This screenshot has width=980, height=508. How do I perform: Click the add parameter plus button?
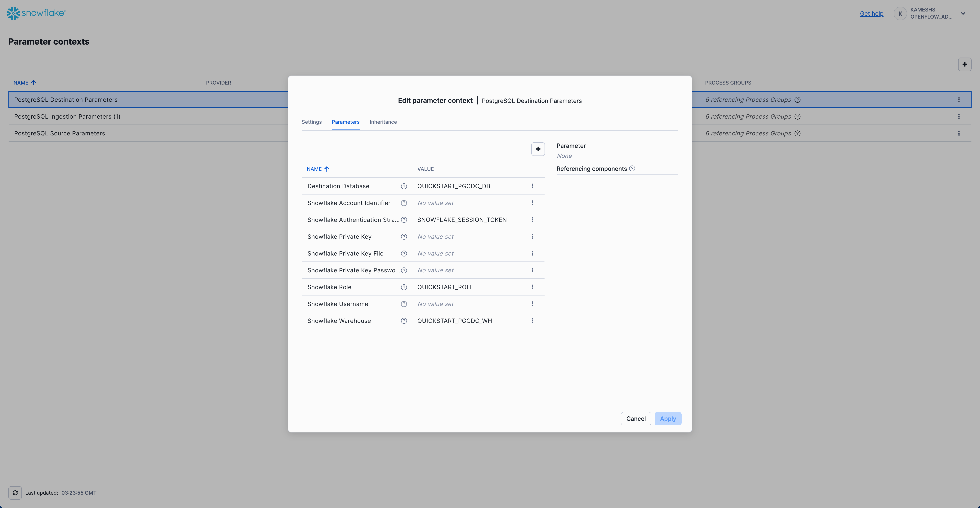click(538, 149)
